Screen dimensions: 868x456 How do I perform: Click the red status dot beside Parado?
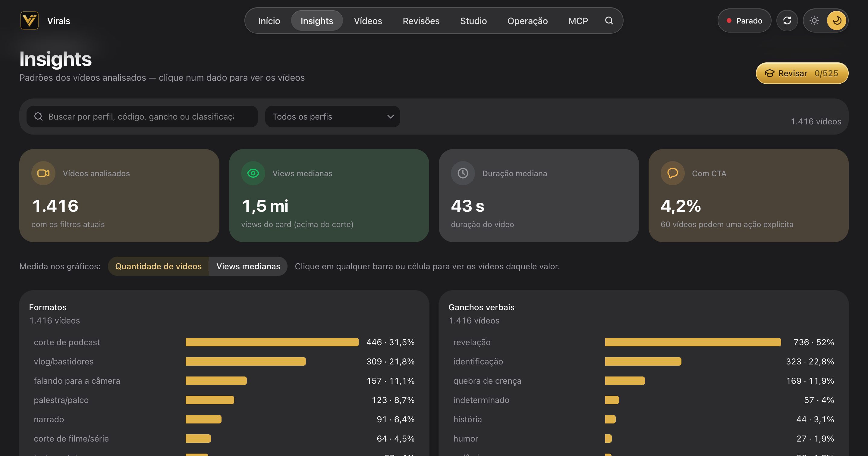click(x=729, y=21)
